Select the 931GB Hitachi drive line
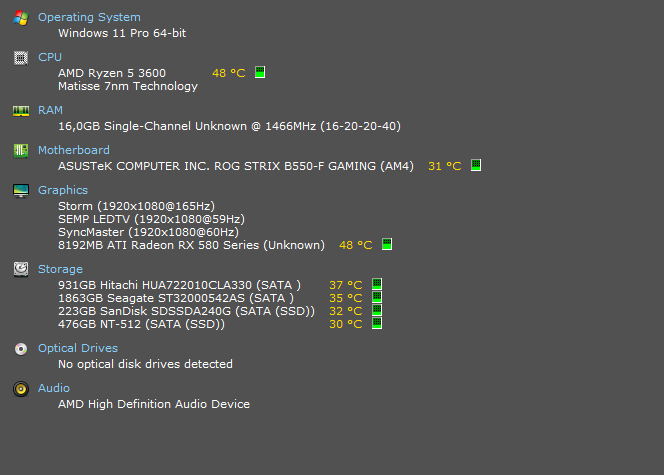Screen dimensions: 664x475 pos(180,285)
